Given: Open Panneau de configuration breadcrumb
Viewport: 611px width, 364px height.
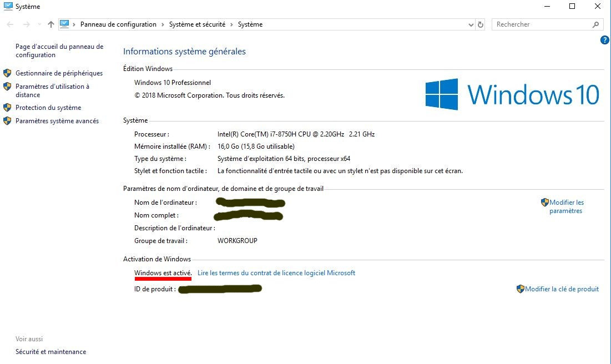Looking at the screenshot, I should pyautogui.click(x=118, y=24).
